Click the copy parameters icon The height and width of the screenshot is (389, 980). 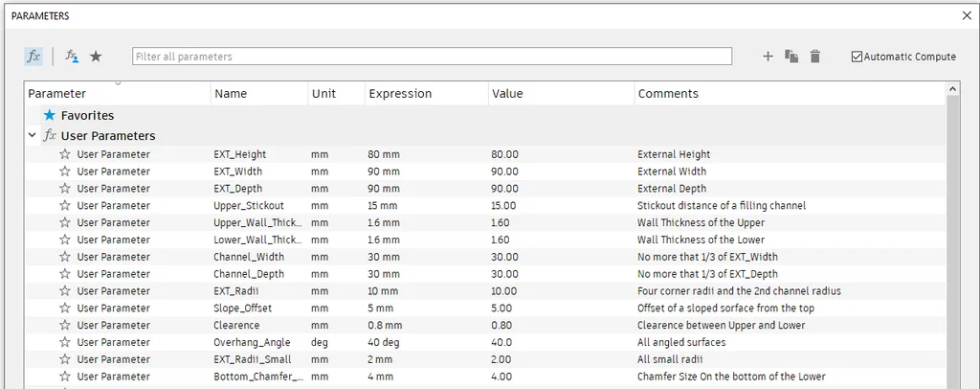(791, 57)
